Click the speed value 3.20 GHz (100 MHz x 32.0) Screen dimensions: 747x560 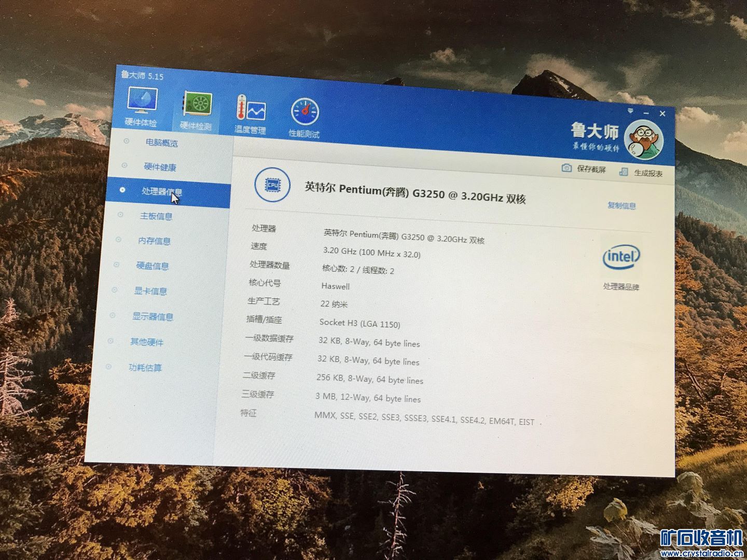click(371, 253)
